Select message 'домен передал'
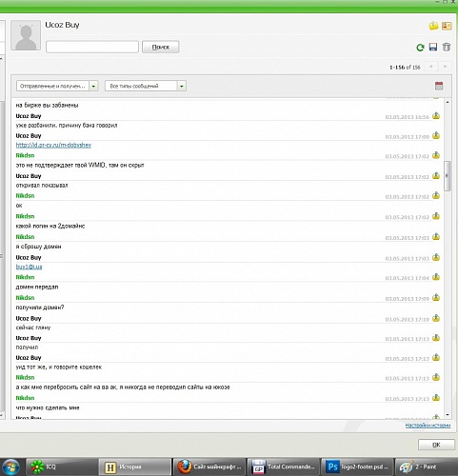Screen dimensions: 458x476 [37, 287]
